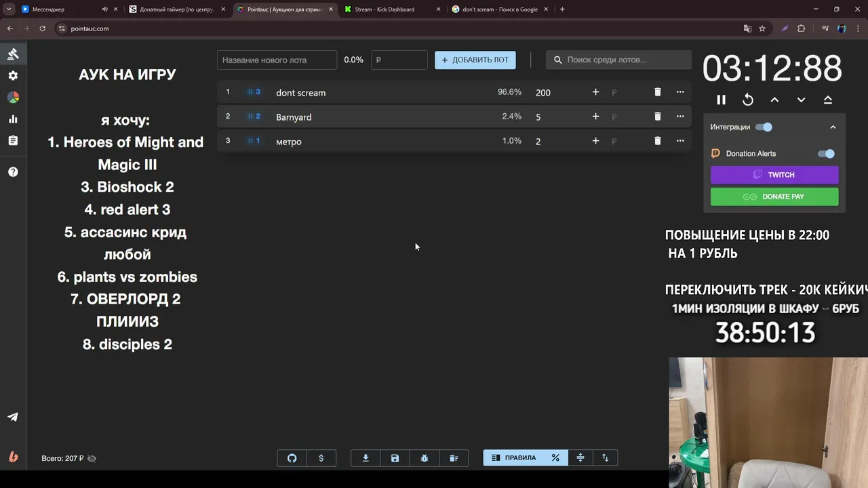Bookmark this page with star icon
The image size is (868, 488).
point(762,28)
